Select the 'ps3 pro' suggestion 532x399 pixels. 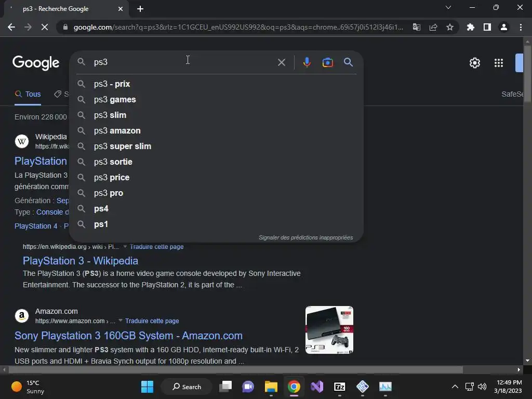216,193
